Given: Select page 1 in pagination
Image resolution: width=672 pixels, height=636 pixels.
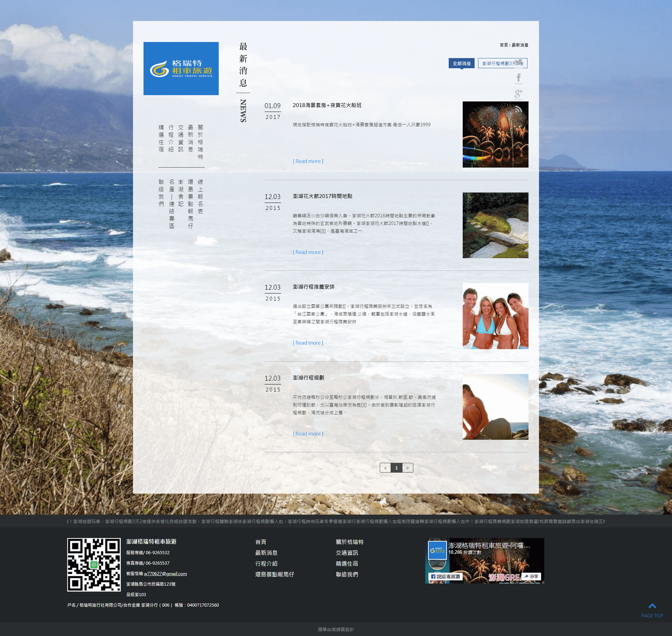Looking at the screenshot, I should click(397, 468).
